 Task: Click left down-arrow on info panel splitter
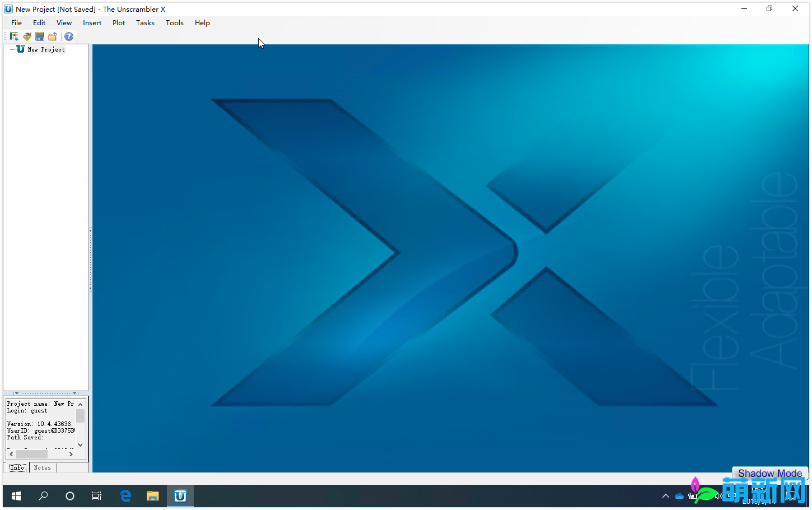click(17, 393)
